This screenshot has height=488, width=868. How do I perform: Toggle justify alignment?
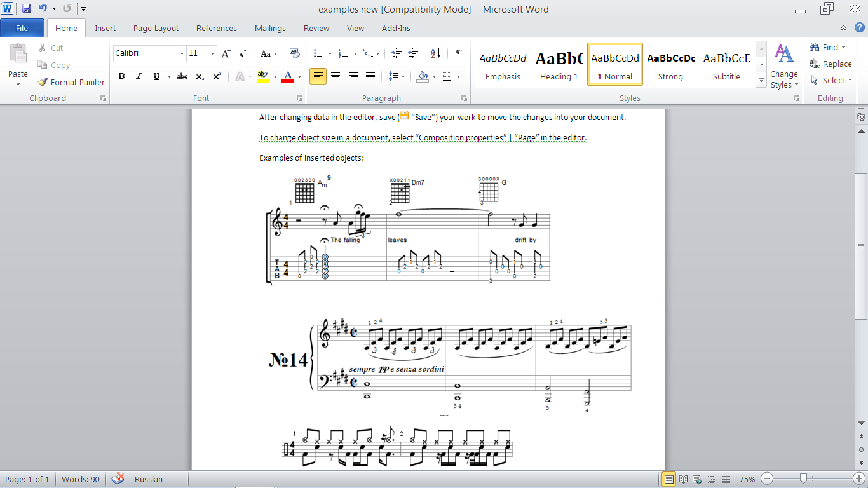[369, 76]
